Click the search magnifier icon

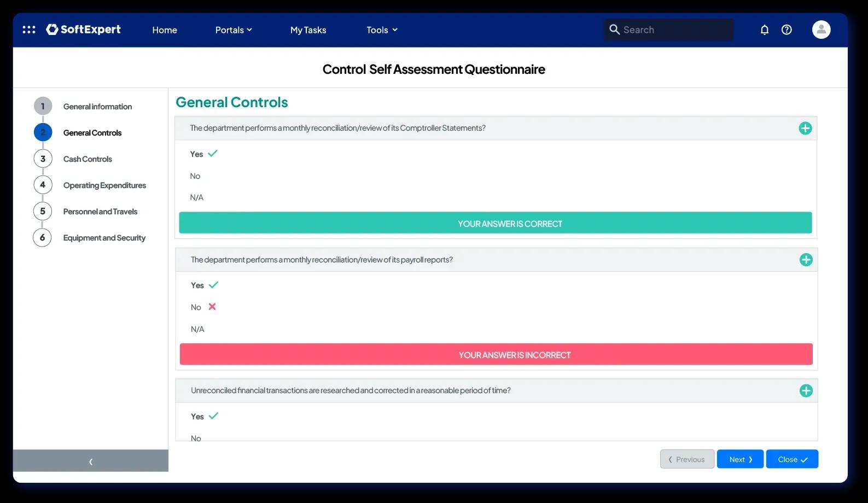pyautogui.click(x=614, y=30)
